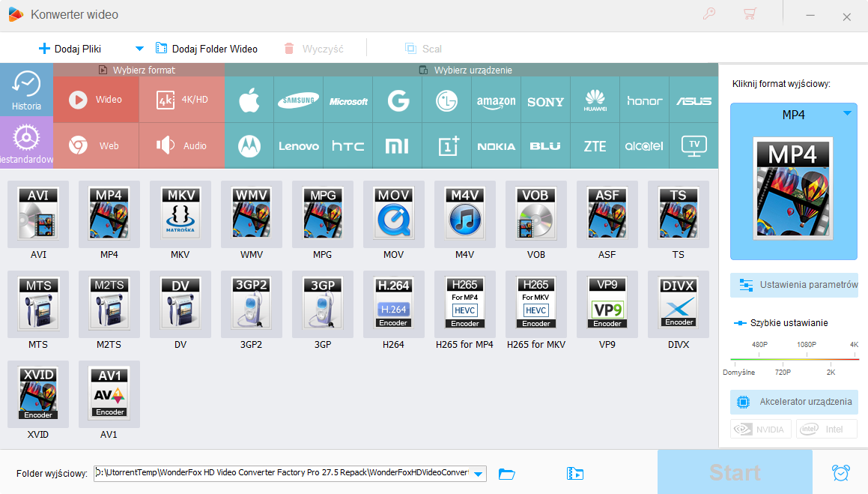Pick the VOB disc format
The height and width of the screenshot is (494, 868).
click(x=536, y=214)
